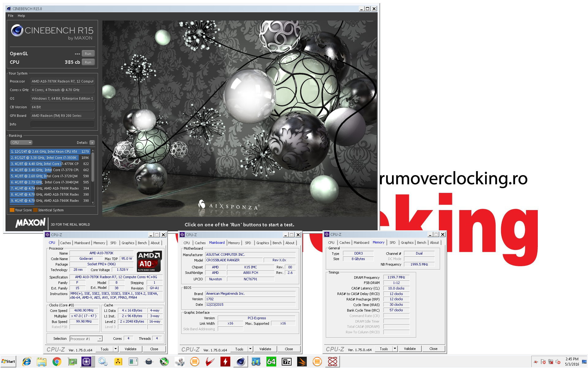
Task: Select ranking entry Intel Core i7-3930K 1096
Action: pyautogui.click(x=50, y=158)
